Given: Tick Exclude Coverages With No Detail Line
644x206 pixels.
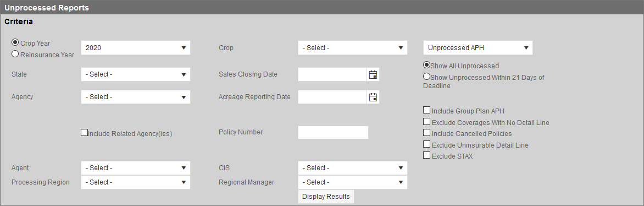Looking at the screenshot, I should pos(427,122).
